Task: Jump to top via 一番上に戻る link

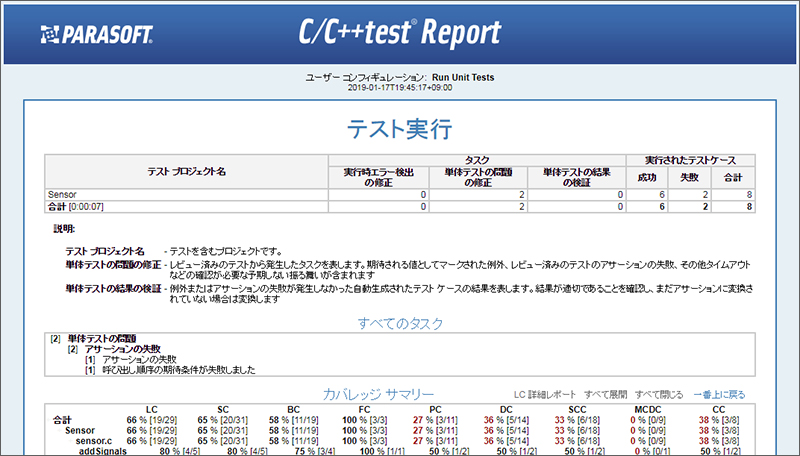Action: click(x=719, y=394)
